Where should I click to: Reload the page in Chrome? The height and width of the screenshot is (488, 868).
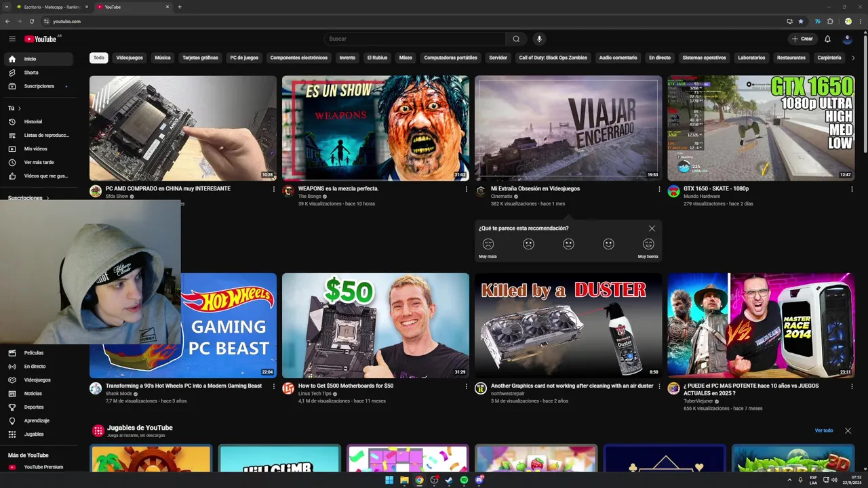tap(31, 21)
